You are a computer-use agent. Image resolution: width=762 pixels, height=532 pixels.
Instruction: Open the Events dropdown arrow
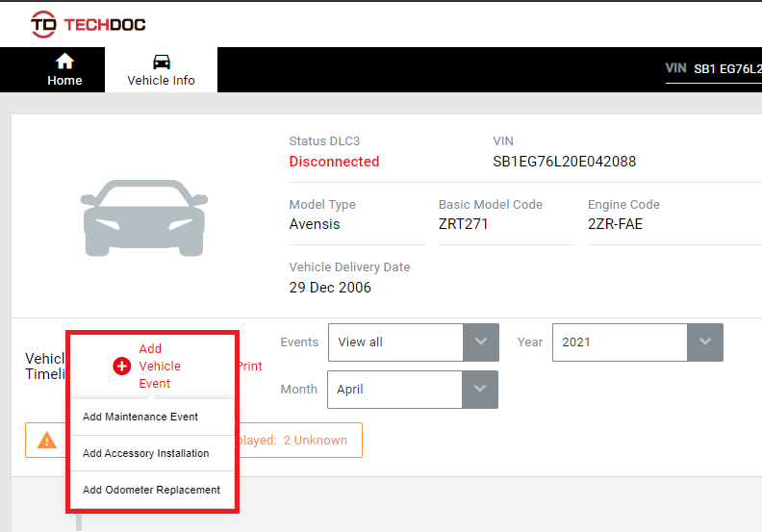click(481, 342)
